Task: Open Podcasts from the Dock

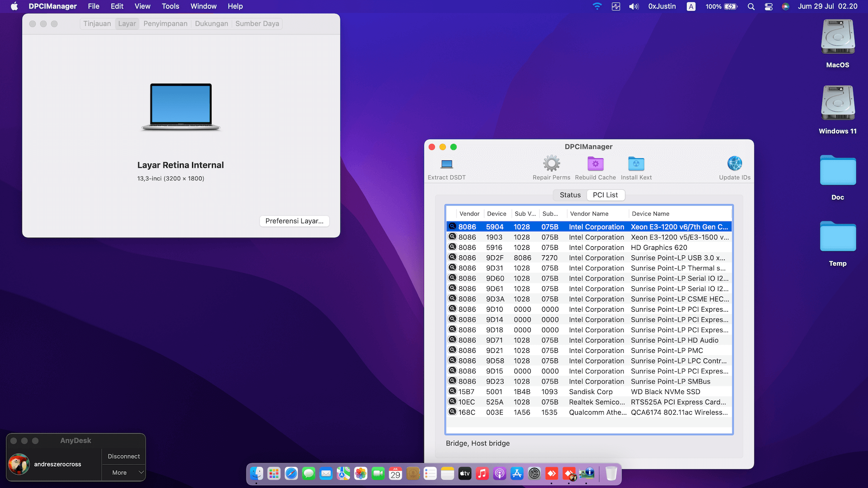Action: pyautogui.click(x=500, y=473)
